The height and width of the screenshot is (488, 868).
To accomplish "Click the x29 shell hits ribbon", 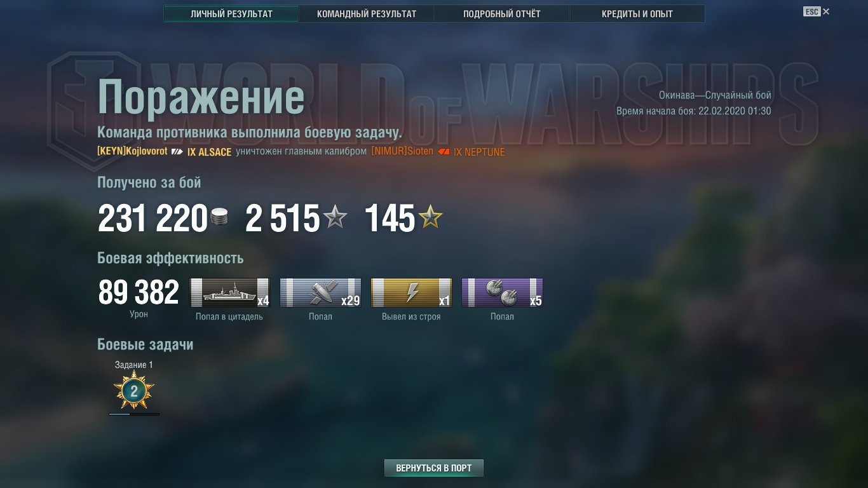I will pyautogui.click(x=320, y=293).
